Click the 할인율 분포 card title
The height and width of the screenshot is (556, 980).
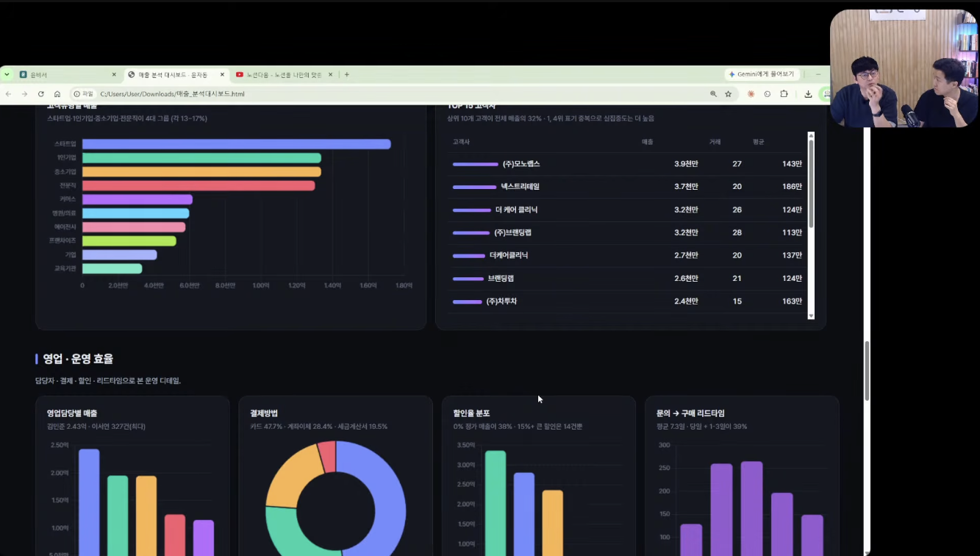tap(471, 413)
